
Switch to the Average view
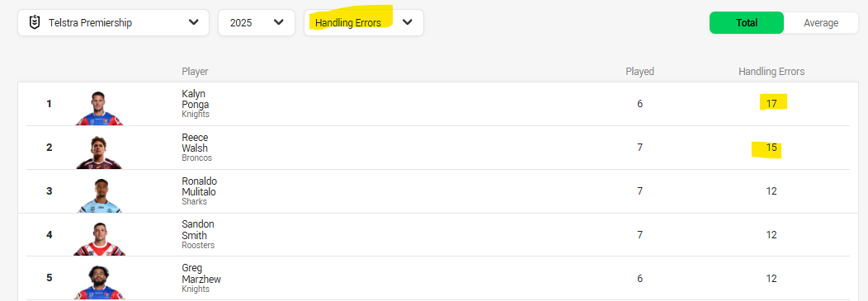click(820, 23)
